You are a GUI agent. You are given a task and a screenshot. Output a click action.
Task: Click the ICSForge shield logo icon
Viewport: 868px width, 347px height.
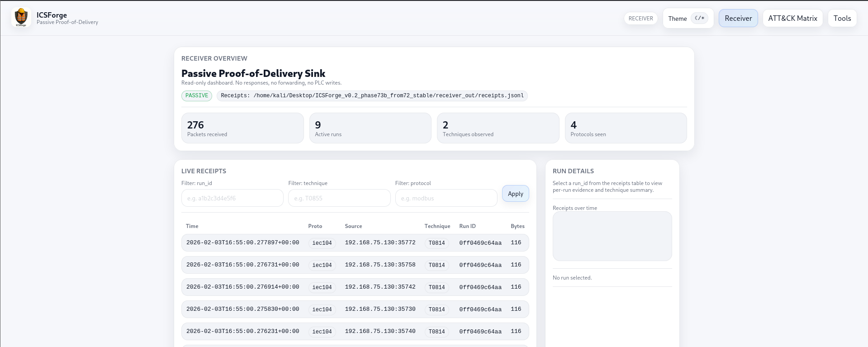pos(21,18)
